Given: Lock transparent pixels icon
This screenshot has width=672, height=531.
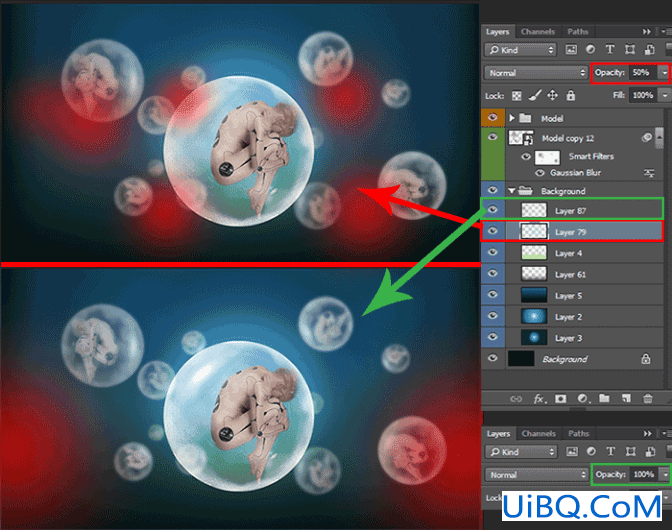Looking at the screenshot, I should pos(517,96).
